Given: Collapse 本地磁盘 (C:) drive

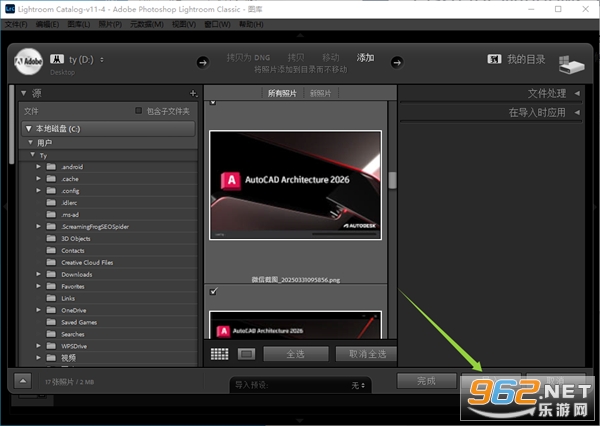Looking at the screenshot, I should (x=28, y=129).
